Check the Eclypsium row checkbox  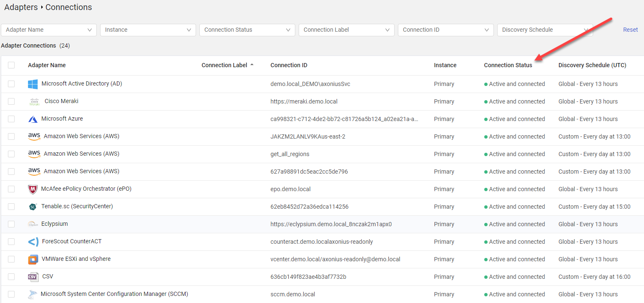(11, 224)
